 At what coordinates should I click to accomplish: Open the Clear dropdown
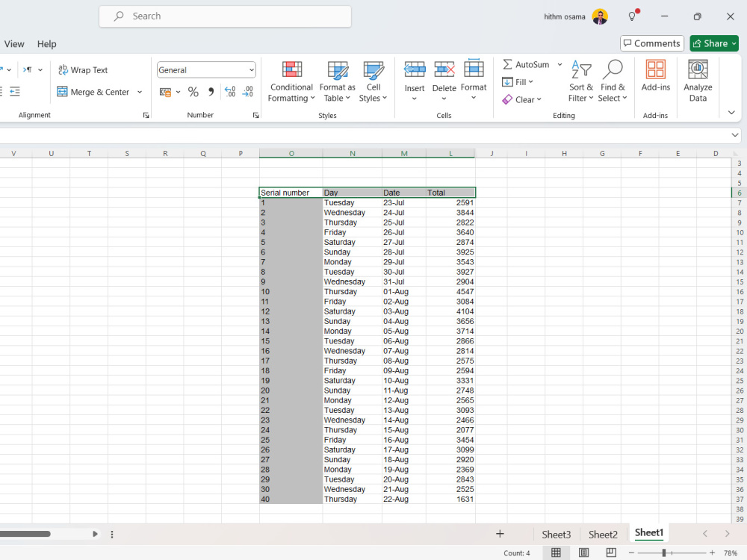[521, 99]
